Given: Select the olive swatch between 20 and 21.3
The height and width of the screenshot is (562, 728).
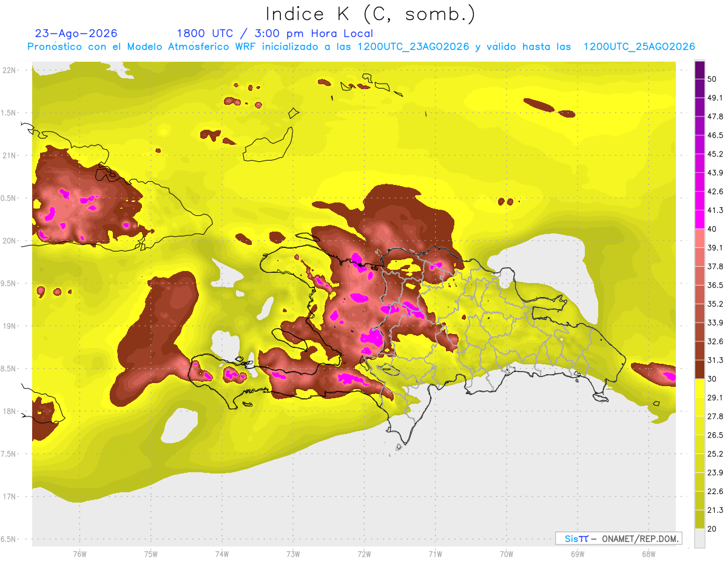Looking at the screenshot, I should click(699, 520).
